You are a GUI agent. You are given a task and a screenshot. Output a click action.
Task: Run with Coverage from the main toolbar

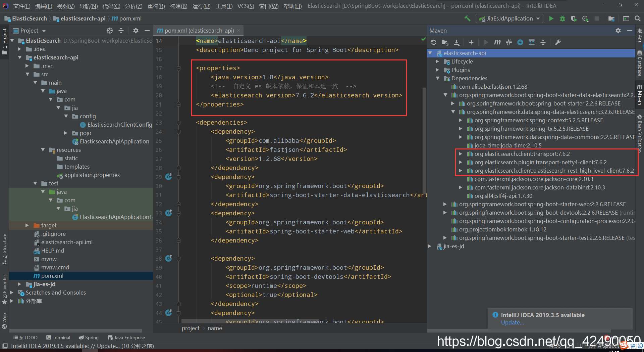574,18
